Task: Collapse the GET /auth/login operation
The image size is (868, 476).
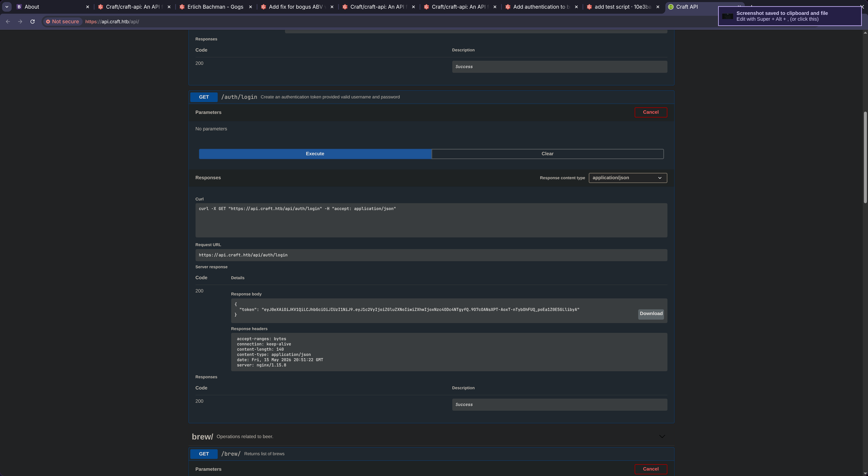Action: (x=431, y=97)
